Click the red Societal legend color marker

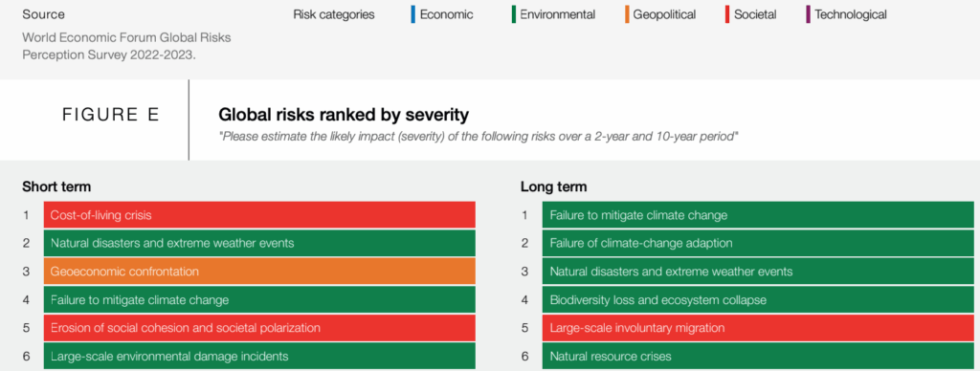[x=727, y=14]
